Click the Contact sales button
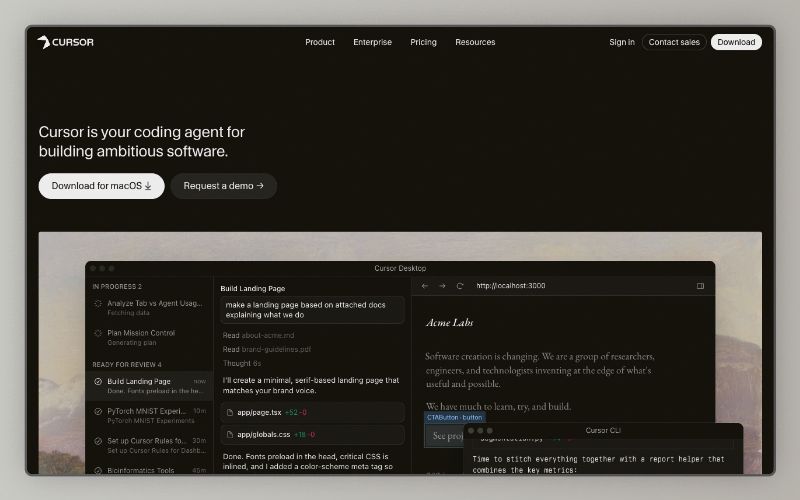The width and height of the screenshot is (800, 500). tap(674, 42)
